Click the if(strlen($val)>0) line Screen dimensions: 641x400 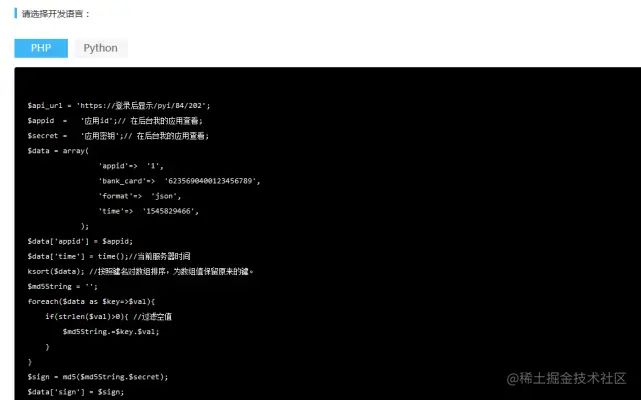click(108, 317)
